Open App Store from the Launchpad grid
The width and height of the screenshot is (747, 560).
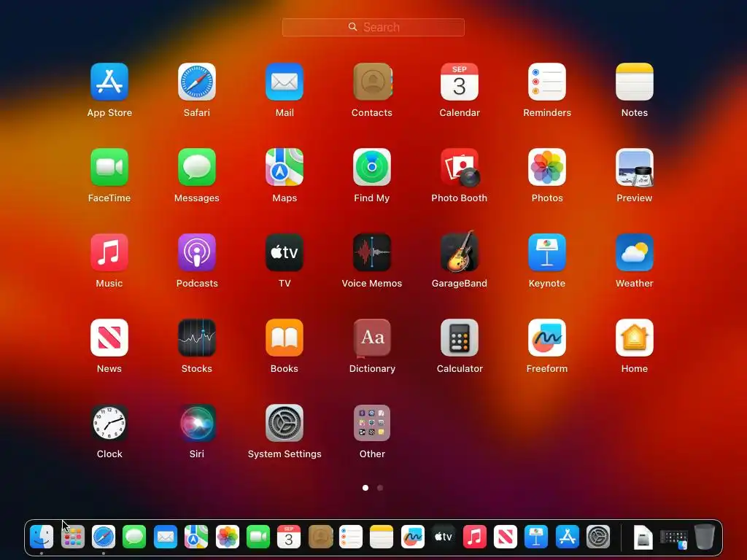click(x=109, y=82)
